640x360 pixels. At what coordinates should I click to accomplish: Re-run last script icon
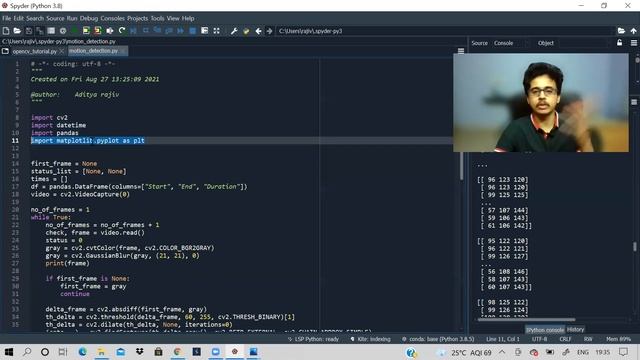(122, 31)
